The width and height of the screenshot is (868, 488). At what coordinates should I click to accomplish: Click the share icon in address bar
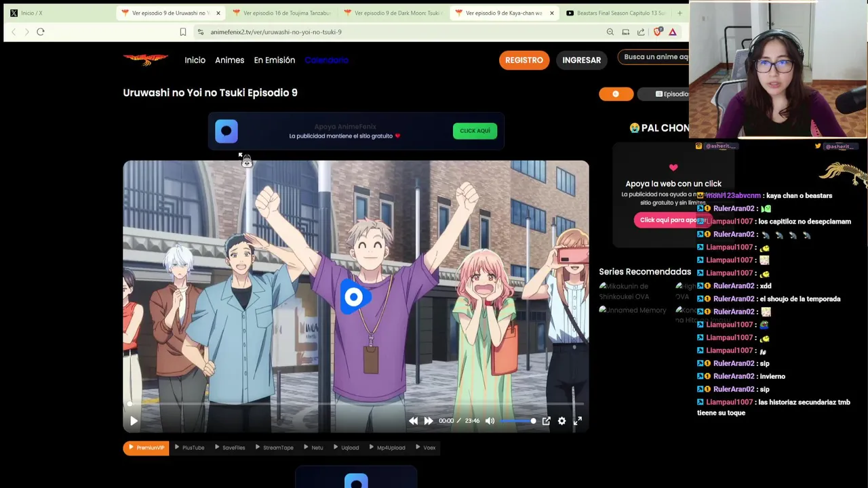tap(641, 32)
